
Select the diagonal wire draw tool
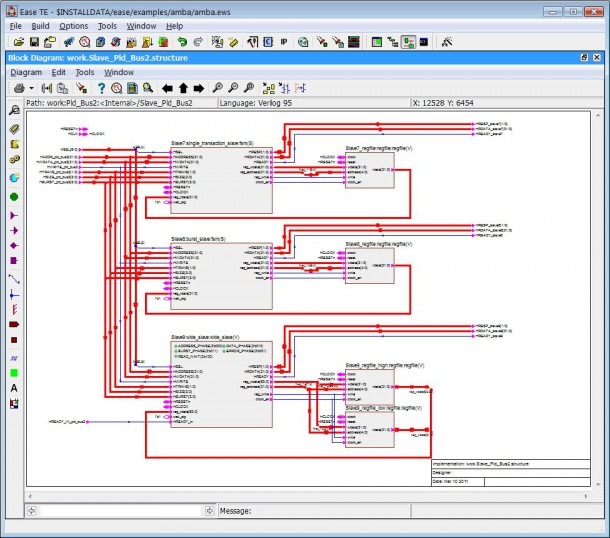click(14, 279)
